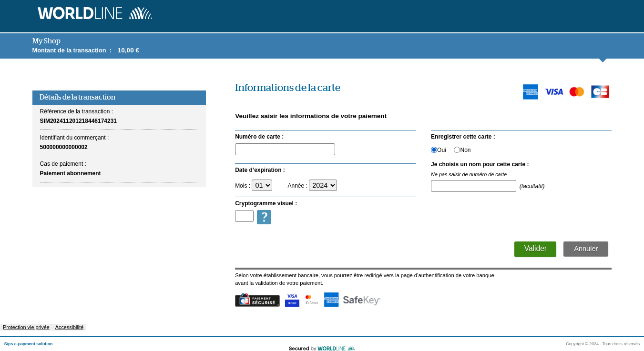Click the Valider button

pyautogui.click(x=535, y=249)
